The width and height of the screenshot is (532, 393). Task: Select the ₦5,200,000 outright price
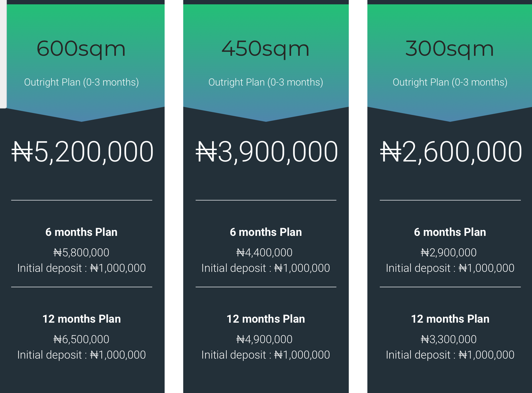coord(82,152)
